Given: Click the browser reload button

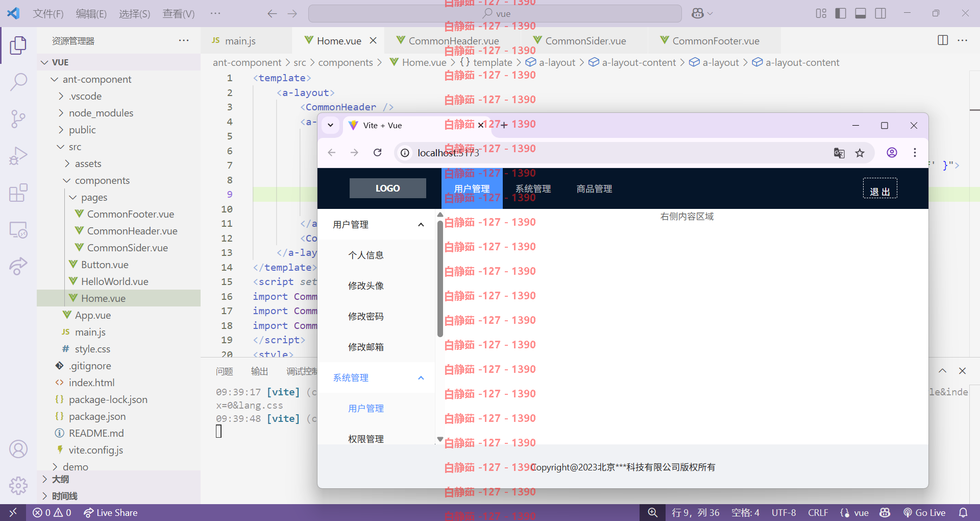Looking at the screenshot, I should (377, 152).
